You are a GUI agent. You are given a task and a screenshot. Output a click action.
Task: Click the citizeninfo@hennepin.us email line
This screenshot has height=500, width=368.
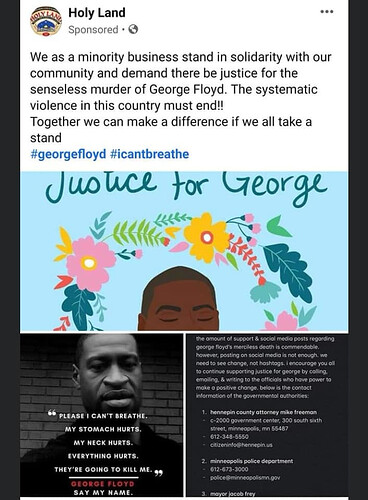pyautogui.click(x=241, y=445)
